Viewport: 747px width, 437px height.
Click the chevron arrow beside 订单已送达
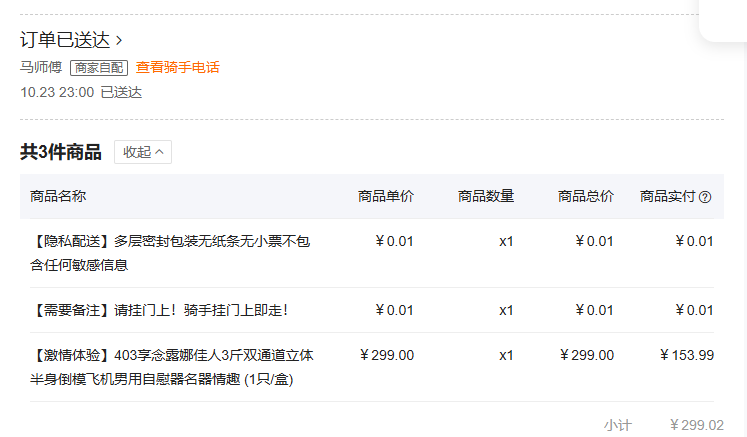tap(119, 41)
